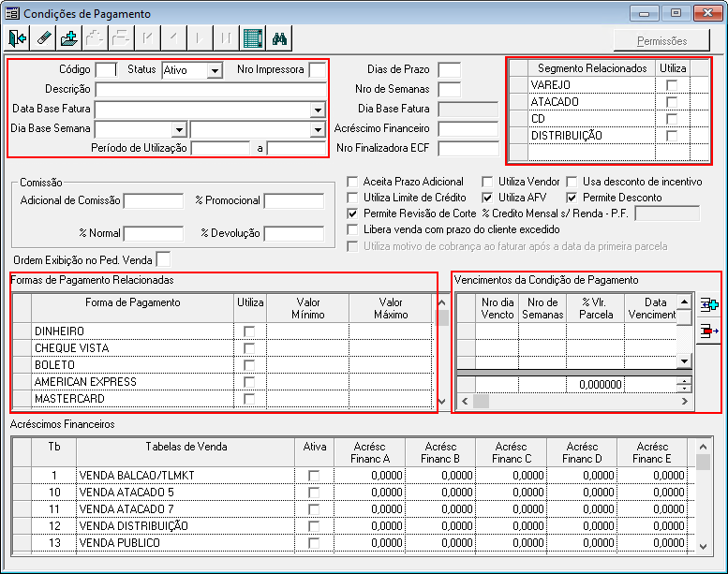Uncheck Permite Desconto checkbox
This screenshot has width=728, height=574.
pyautogui.click(x=572, y=198)
